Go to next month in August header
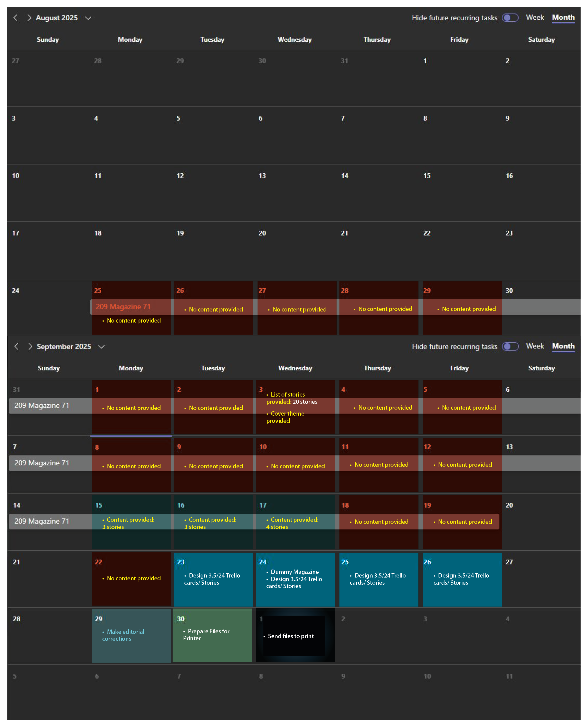Image resolution: width=588 pixels, height=723 pixels. click(29, 18)
